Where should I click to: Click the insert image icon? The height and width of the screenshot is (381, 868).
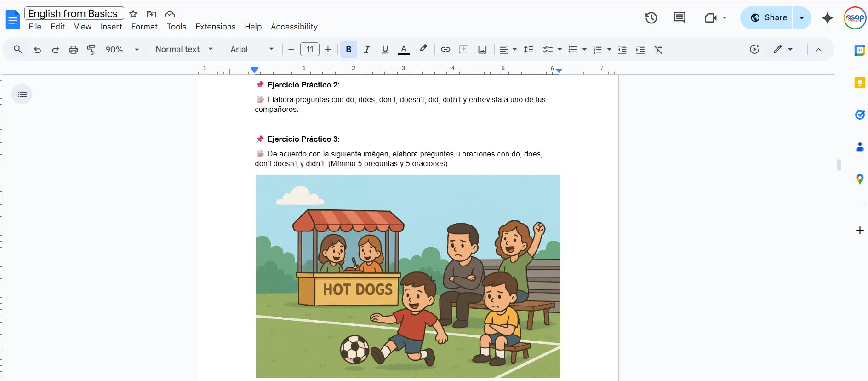[x=482, y=50]
